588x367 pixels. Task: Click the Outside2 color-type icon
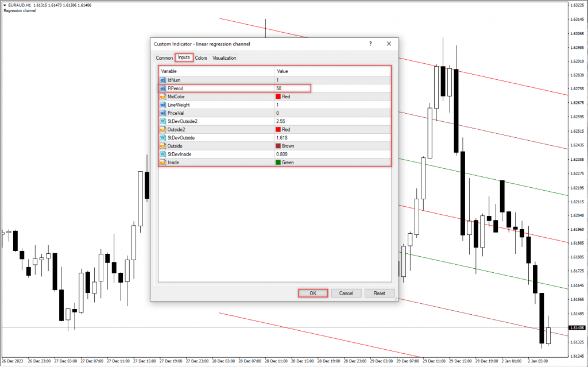[x=163, y=130]
